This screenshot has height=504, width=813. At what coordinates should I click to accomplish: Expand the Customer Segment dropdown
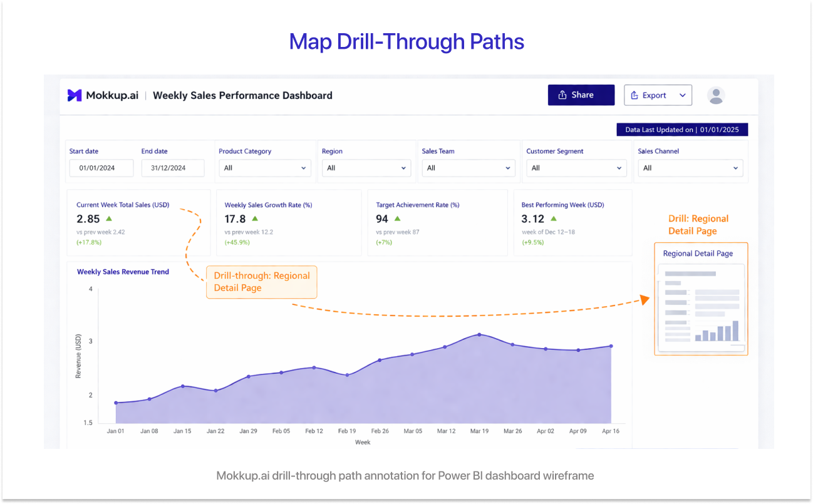point(576,168)
